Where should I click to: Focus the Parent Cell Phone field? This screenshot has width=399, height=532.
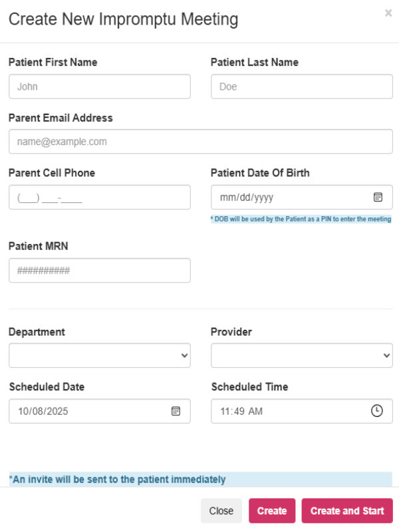(100, 198)
